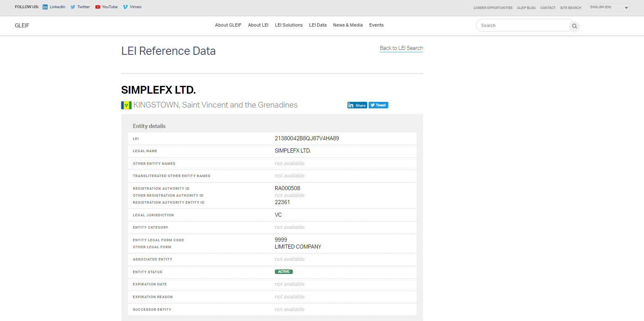644x321 pixels.
Task: Click the Entity details section header
Action: [x=149, y=126]
